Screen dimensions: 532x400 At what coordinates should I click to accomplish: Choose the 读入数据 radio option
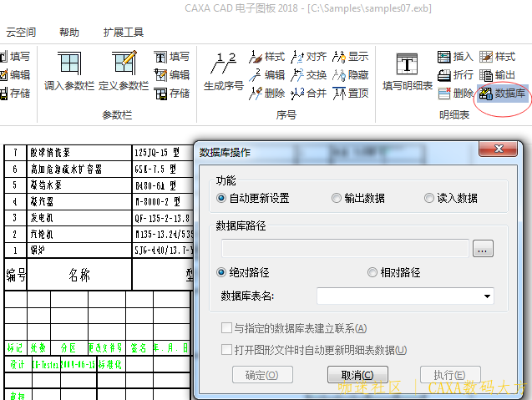pos(430,199)
